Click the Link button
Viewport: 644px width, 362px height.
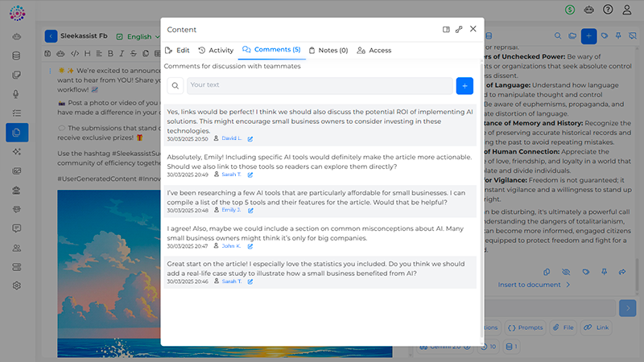(597, 327)
